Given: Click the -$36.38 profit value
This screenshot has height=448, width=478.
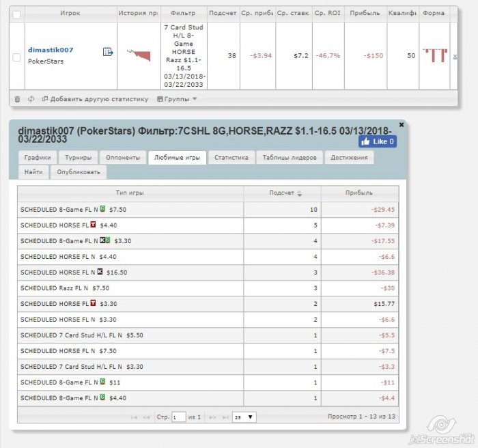Looking at the screenshot, I should [383, 272].
